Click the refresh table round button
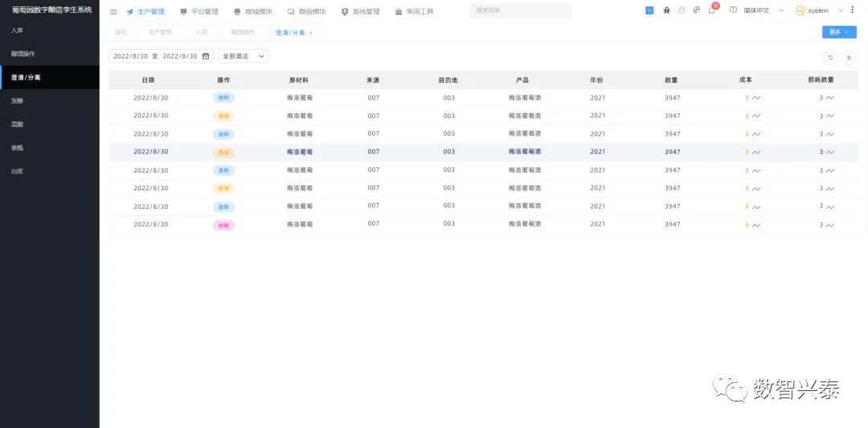The width and height of the screenshot is (868, 428). click(830, 57)
